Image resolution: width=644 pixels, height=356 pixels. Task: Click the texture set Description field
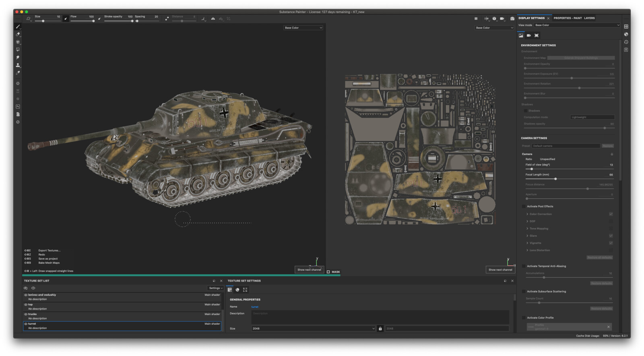(x=380, y=317)
